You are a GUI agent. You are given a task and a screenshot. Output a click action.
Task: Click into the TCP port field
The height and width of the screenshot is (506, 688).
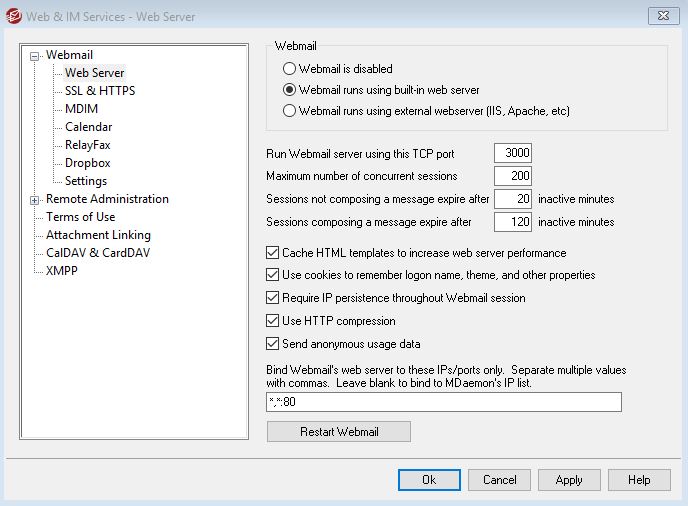point(512,153)
